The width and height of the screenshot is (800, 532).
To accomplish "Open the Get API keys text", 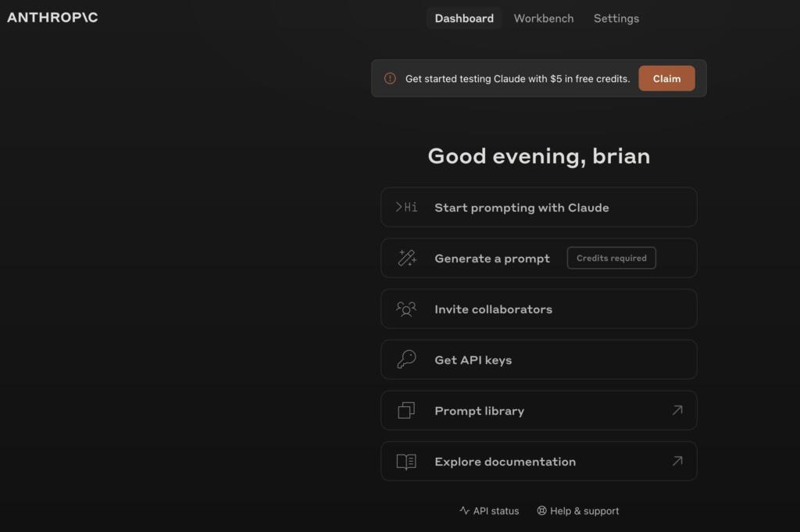I will tap(473, 360).
